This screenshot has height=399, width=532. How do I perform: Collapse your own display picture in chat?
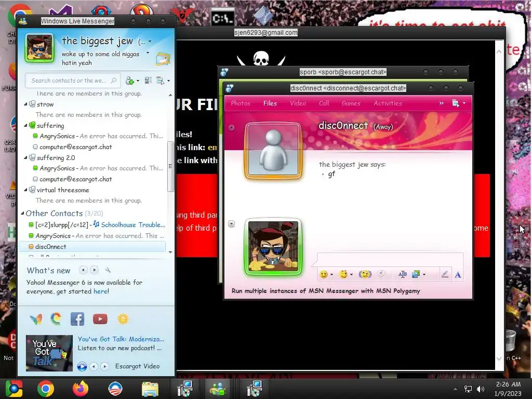click(231, 224)
